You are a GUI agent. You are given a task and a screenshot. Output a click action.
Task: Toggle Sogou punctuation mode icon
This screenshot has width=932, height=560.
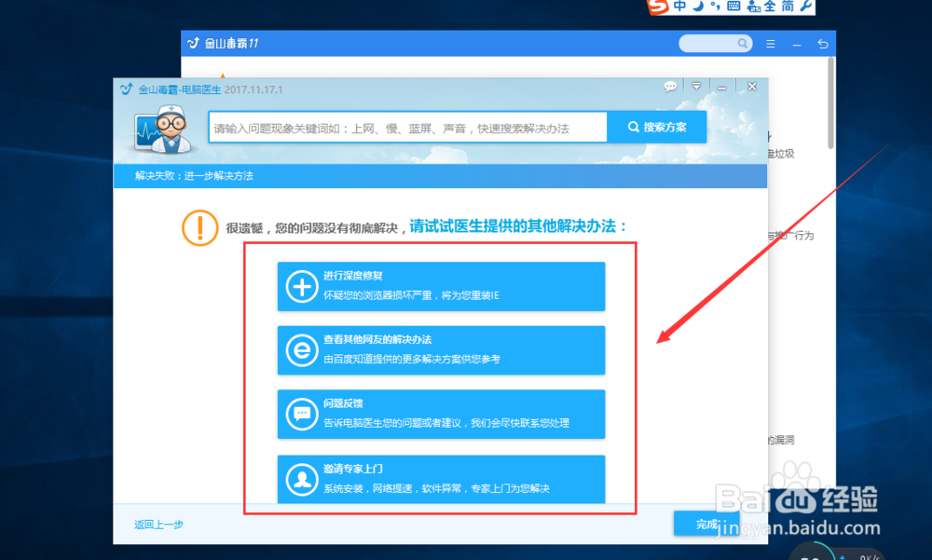click(x=715, y=6)
